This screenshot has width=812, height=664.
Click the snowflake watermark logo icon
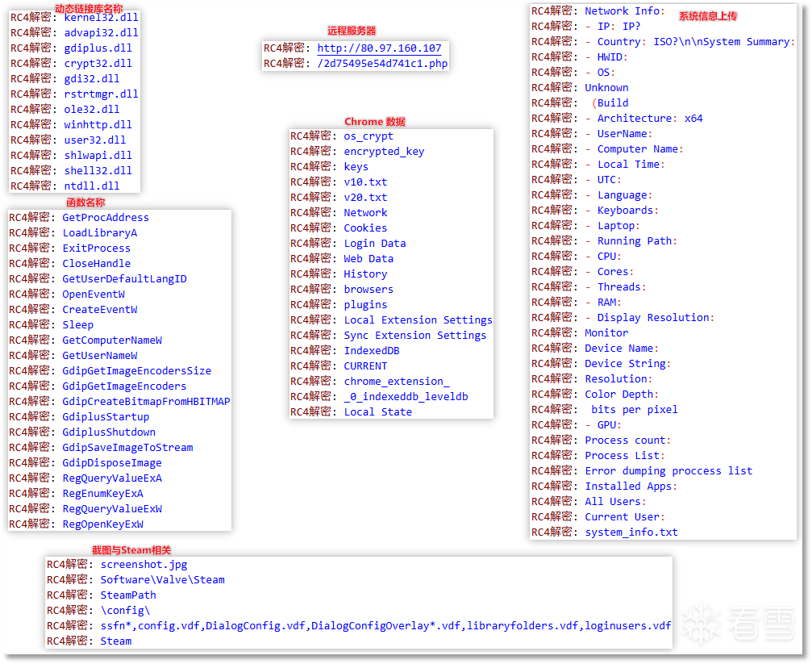698,624
